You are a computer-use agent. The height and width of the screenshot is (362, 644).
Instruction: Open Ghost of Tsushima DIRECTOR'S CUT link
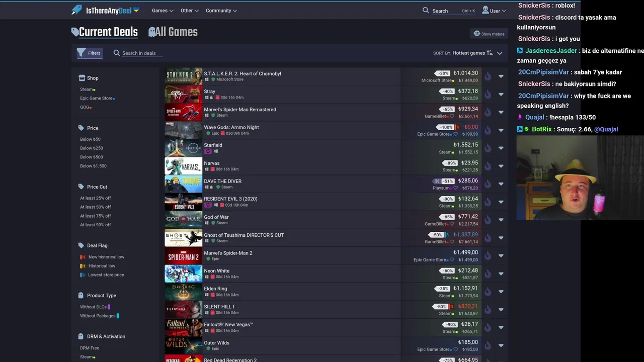[x=244, y=235]
